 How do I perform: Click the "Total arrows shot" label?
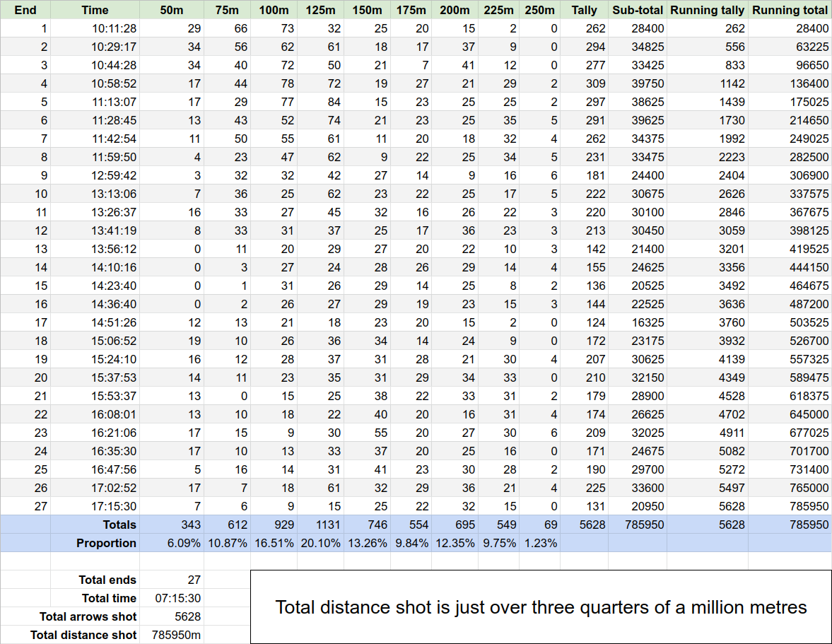click(x=95, y=616)
